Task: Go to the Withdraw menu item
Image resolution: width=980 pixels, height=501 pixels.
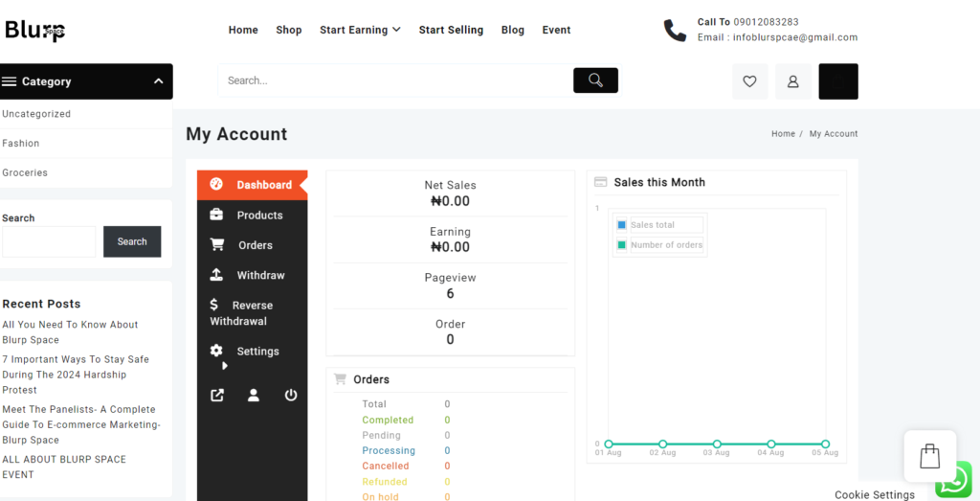Action: (260, 275)
